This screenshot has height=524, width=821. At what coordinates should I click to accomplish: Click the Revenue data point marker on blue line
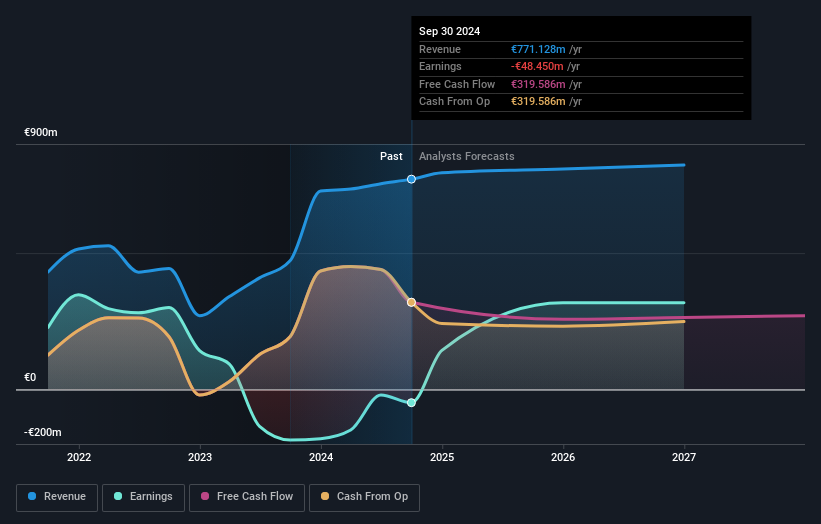tap(412, 179)
